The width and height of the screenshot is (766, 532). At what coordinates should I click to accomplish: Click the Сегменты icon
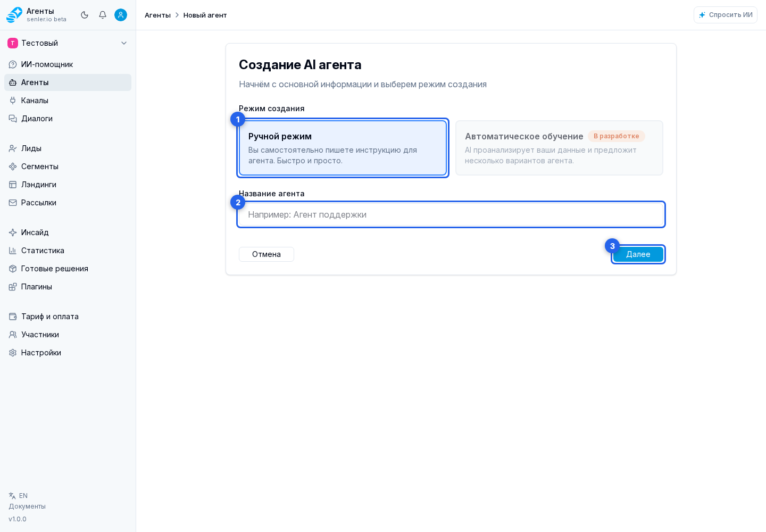tap(13, 167)
